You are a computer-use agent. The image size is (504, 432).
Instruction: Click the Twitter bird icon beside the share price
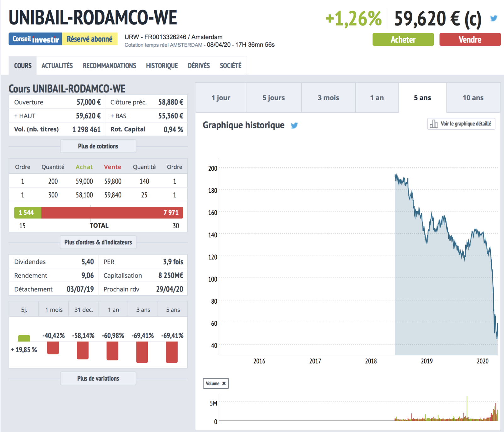494,18
